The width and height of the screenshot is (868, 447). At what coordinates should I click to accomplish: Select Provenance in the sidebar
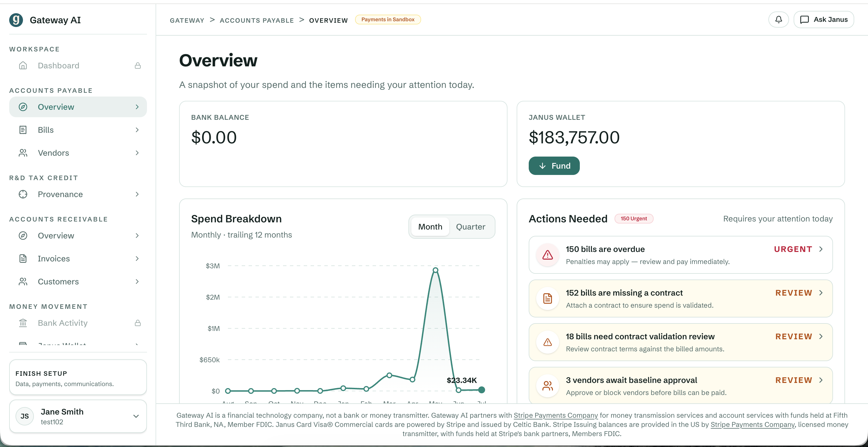tap(78, 194)
